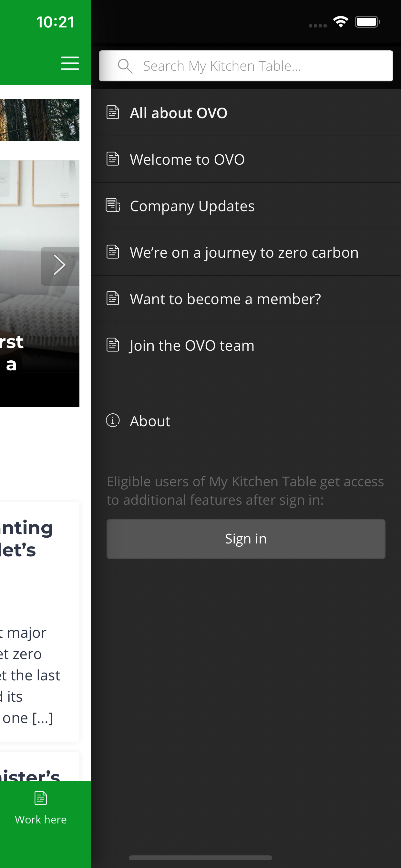The image size is (401, 868).
Task: Click the info icon beside About
Action: (x=113, y=420)
